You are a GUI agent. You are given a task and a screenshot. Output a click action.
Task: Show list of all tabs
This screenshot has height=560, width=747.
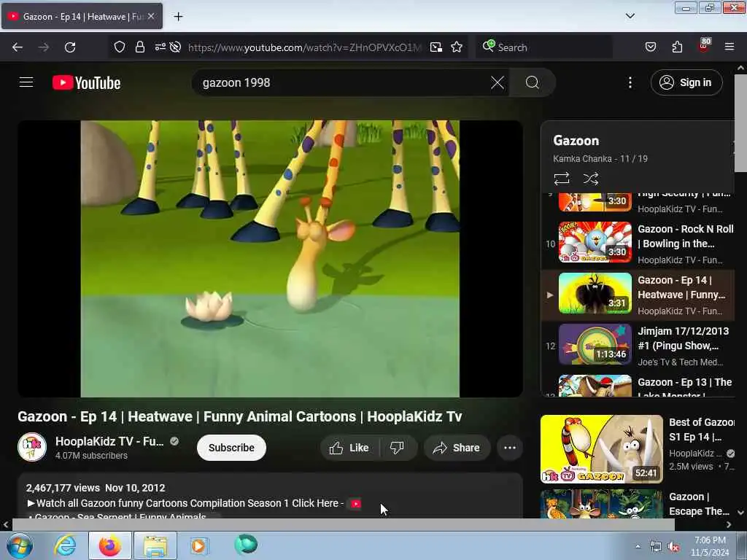pos(630,16)
